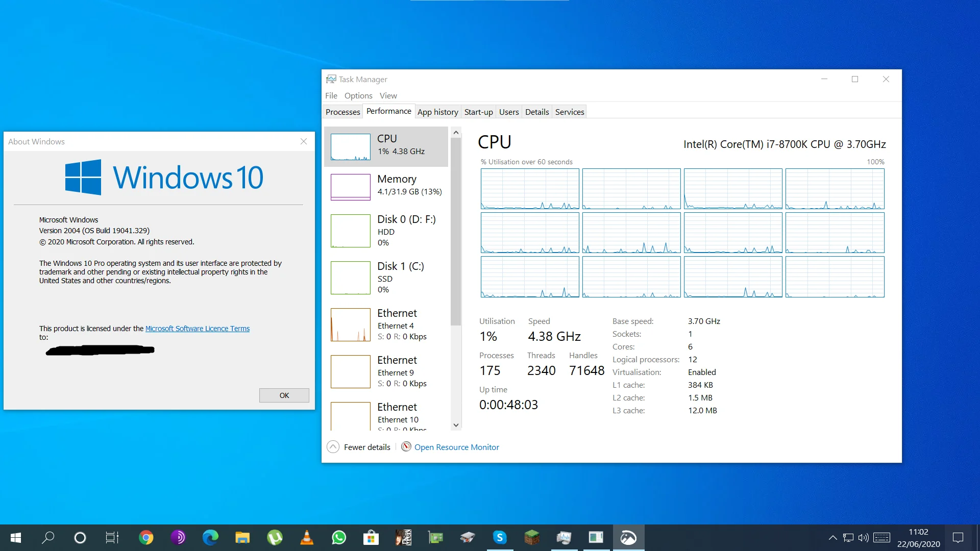The height and width of the screenshot is (551, 980).
Task: Switch to the Start-up tab
Action: point(479,112)
